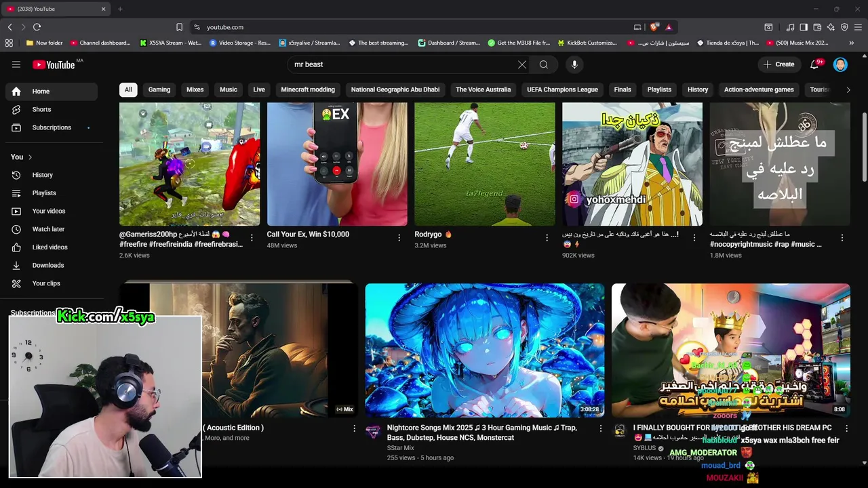868x488 pixels.
Task: Click the magnifier search button
Action: point(544,64)
